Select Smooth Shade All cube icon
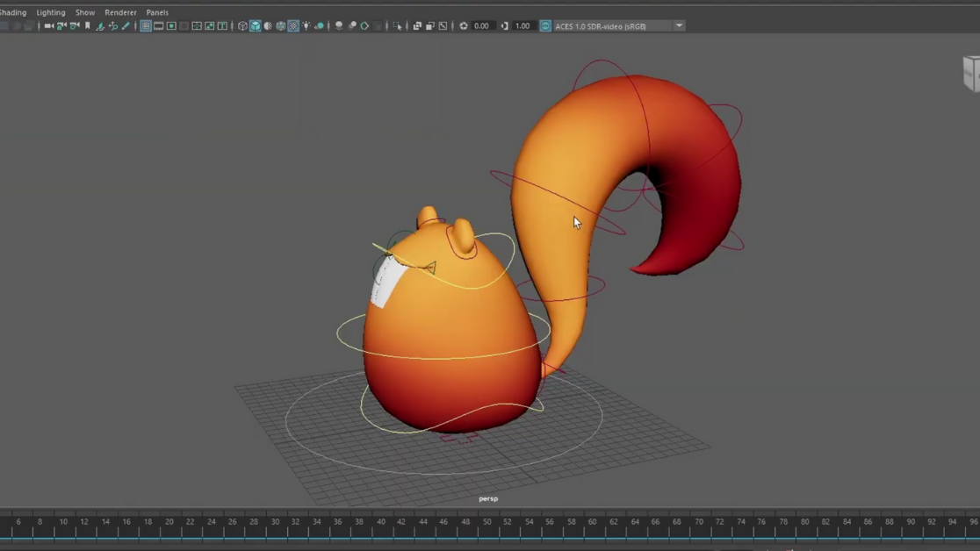This screenshot has width=980, height=551. (256, 26)
